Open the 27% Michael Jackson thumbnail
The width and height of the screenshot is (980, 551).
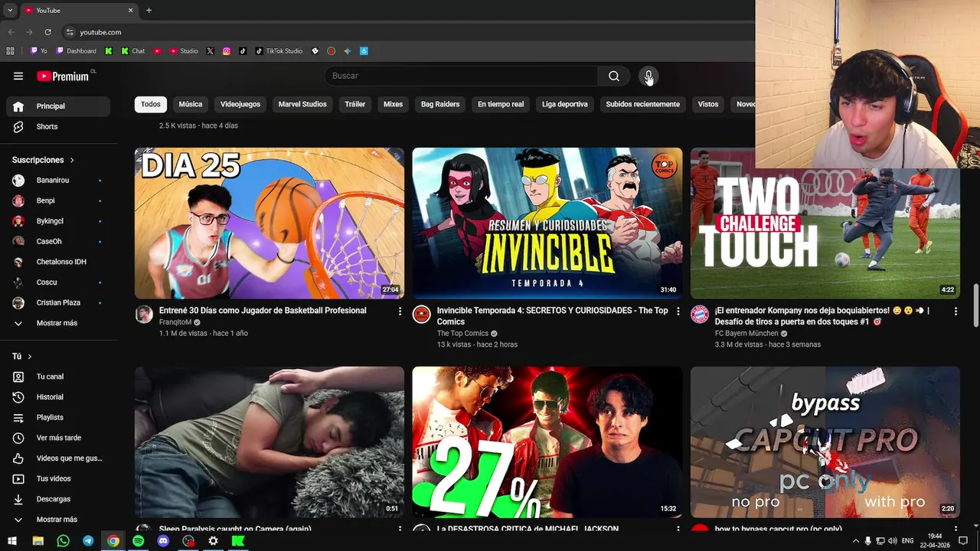pos(547,442)
